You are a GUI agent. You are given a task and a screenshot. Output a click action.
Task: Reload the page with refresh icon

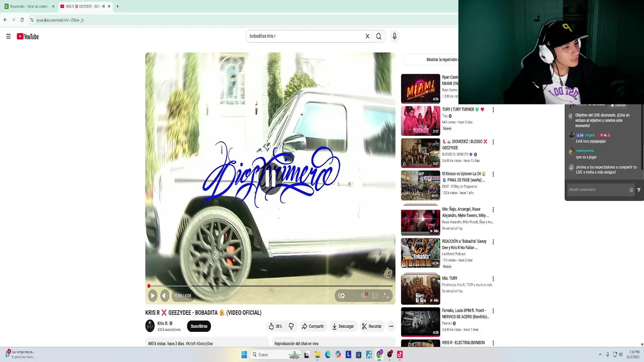click(22, 20)
